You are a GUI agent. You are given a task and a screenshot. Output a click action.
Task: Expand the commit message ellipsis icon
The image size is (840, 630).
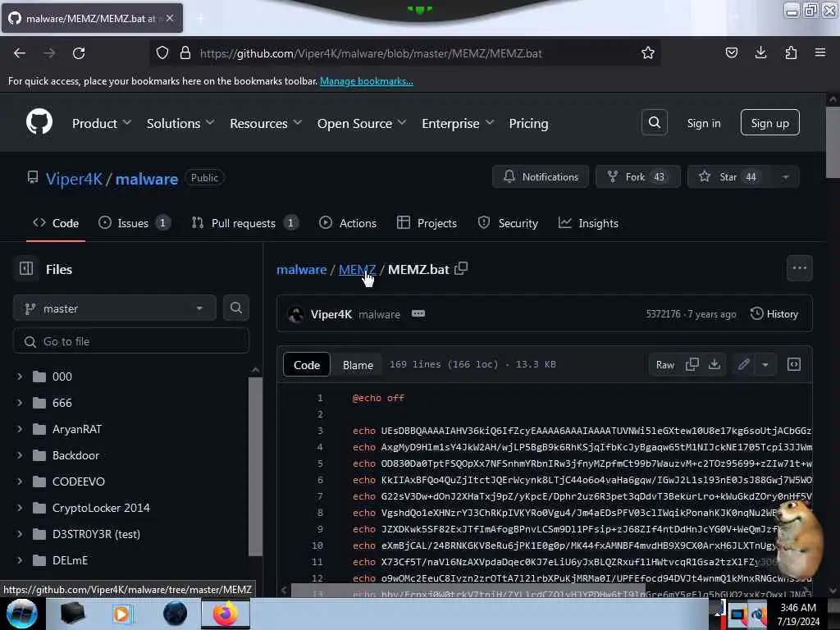coord(418,313)
